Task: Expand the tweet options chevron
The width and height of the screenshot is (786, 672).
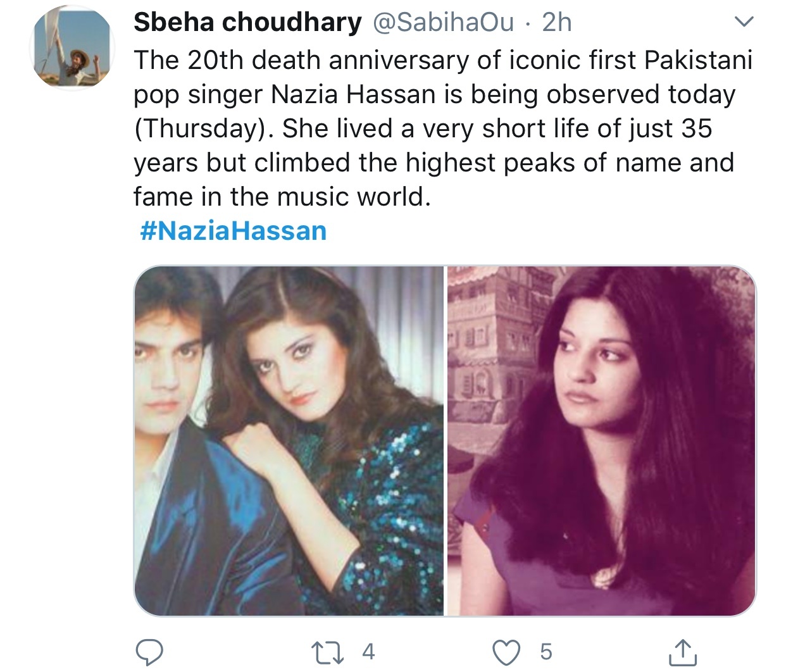Action: coord(744,23)
